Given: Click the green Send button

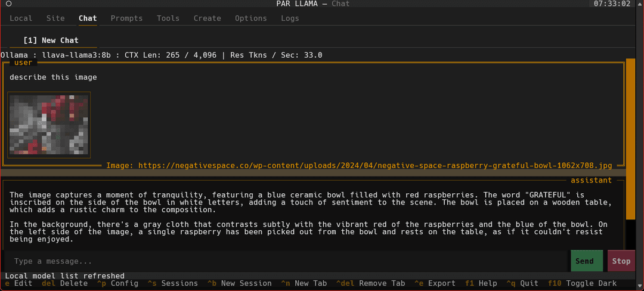Looking at the screenshot, I should tap(587, 261).
